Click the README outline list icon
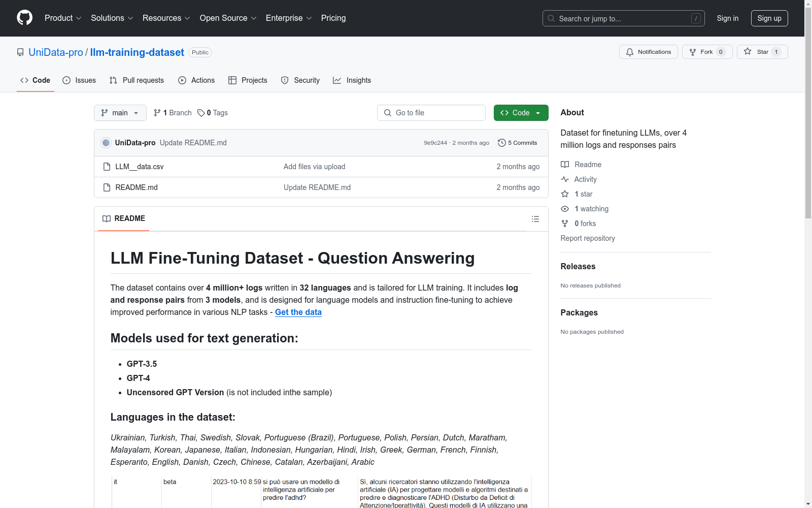The image size is (812, 508). tap(535, 219)
